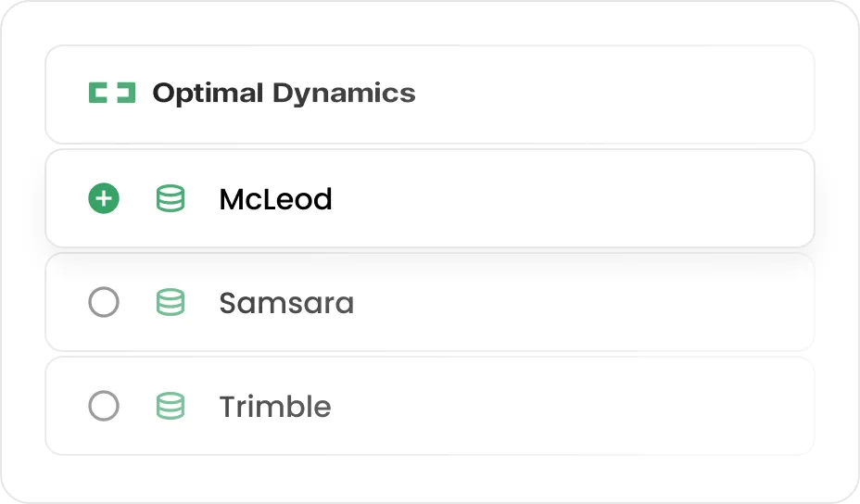The image size is (860, 504).
Task: Click the green plus circle beside McLeod
Action: (104, 198)
